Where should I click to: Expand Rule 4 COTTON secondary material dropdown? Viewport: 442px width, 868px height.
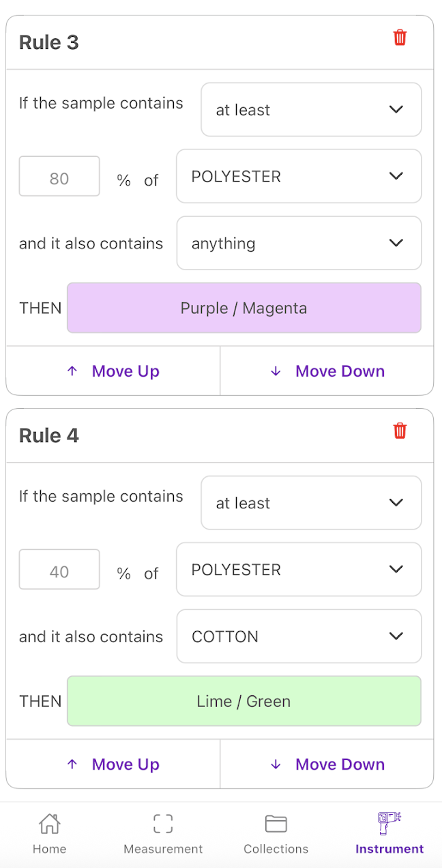point(299,637)
